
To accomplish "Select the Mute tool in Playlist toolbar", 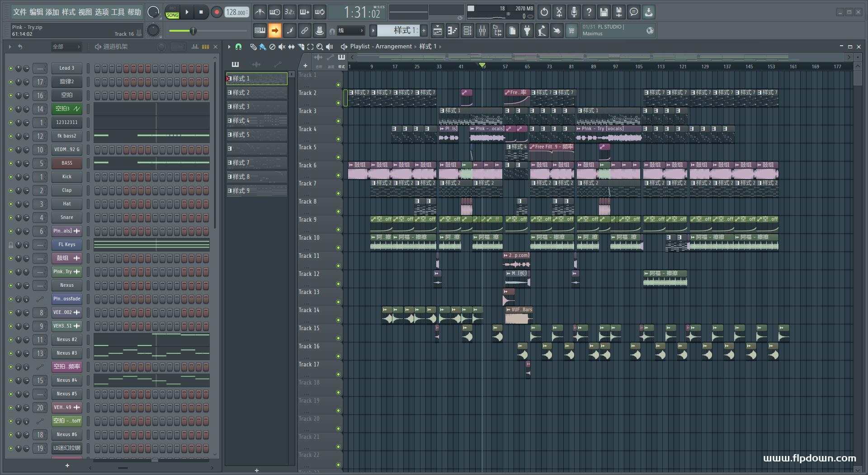I will [x=282, y=47].
